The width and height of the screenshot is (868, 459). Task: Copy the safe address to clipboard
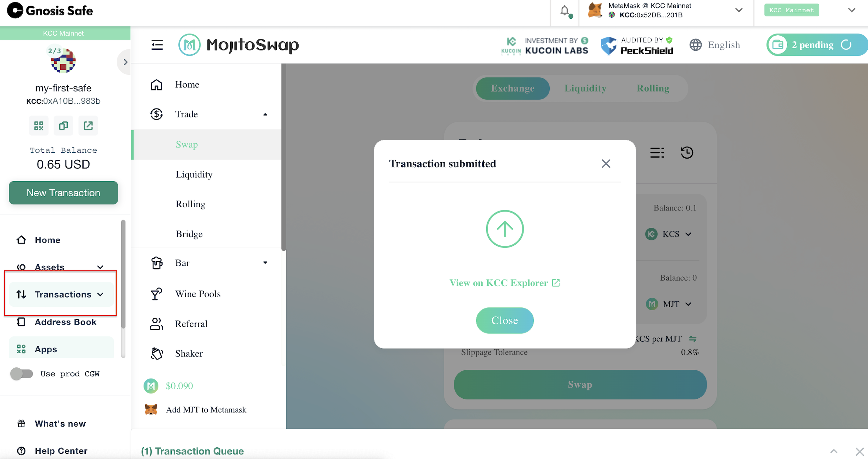point(63,126)
